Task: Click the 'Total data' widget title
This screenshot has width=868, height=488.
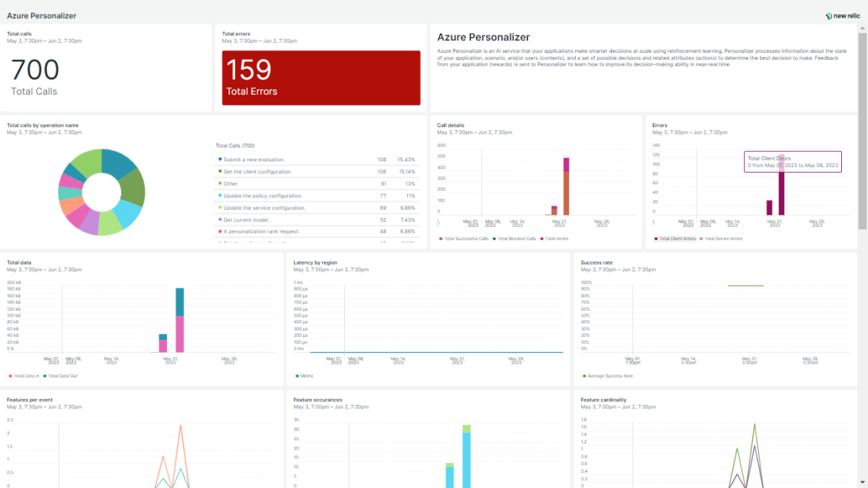Action: (19, 262)
